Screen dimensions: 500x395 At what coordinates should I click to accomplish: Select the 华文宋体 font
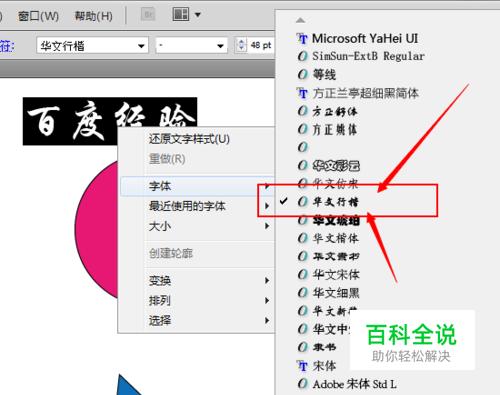click(x=336, y=274)
